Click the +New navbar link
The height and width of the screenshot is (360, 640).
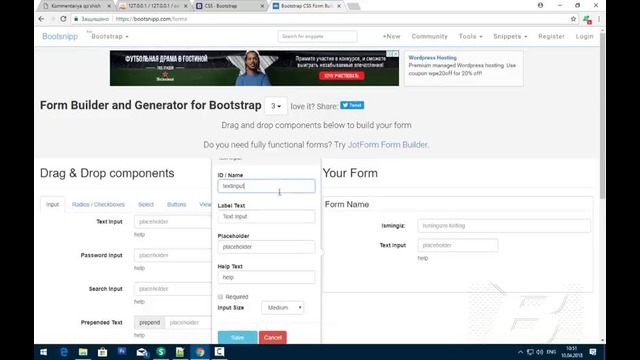391,36
